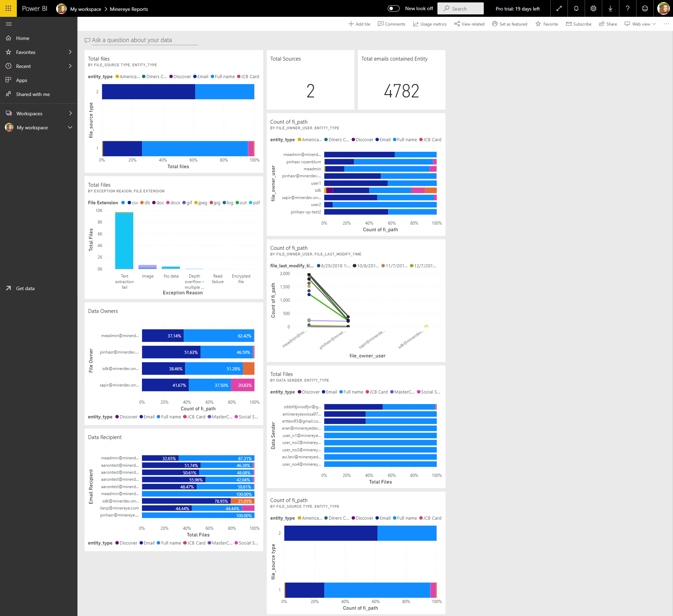
Task: Collapse the navigation pane hamburger icon
Action: pos(9,24)
